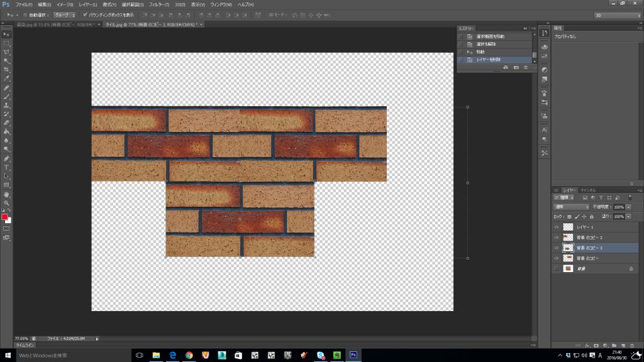Select the Zoom tool in the toolbox

[x=6, y=203]
